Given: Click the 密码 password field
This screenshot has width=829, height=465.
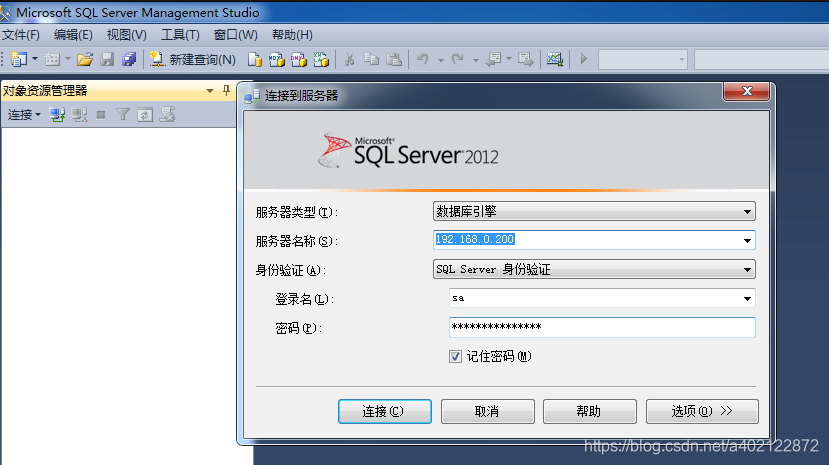Looking at the screenshot, I should (602, 327).
